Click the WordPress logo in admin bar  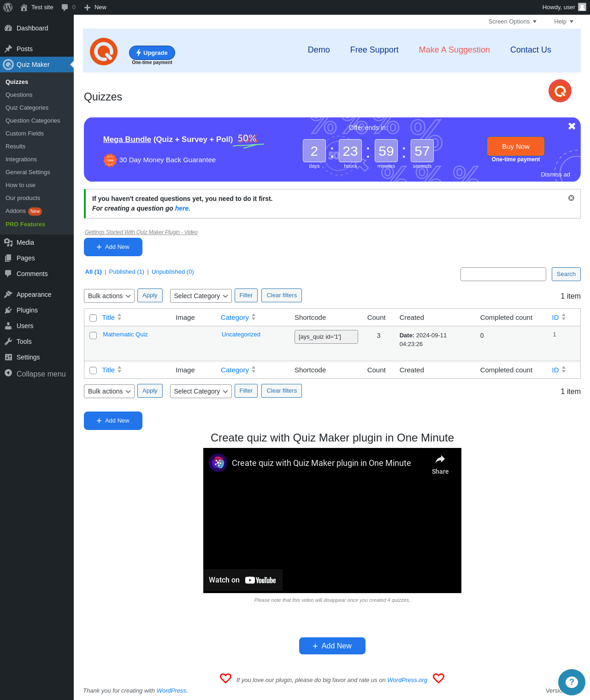tap(8, 7)
